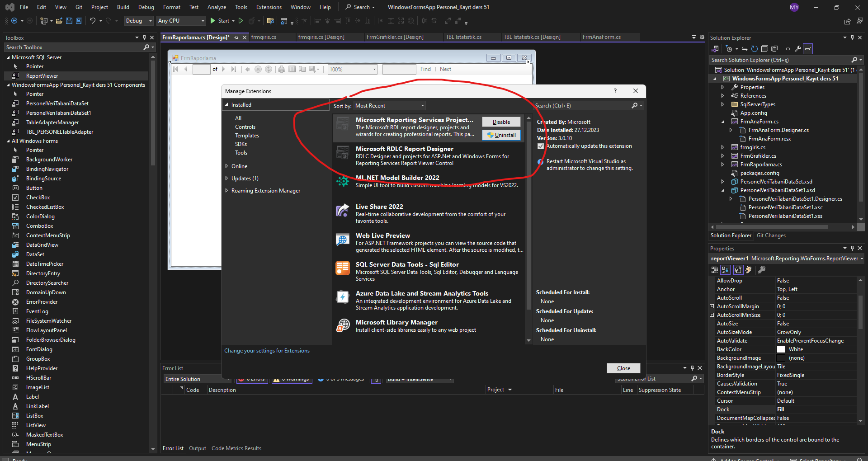Image resolution: width=868 pixels, height=461 pixels.
Task: Click Export dropdown icon in report viewer
Action: tap(314, 69)
